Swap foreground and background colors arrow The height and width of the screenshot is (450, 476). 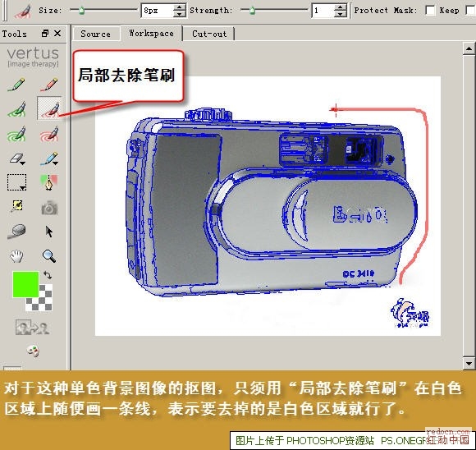48,275
